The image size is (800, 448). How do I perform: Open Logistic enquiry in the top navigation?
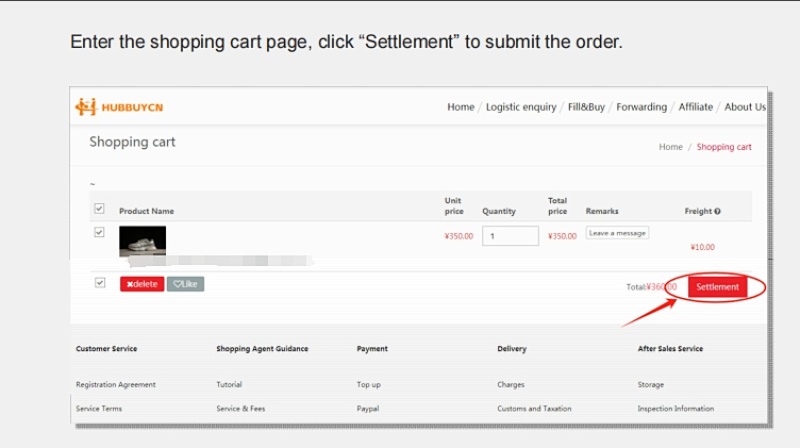pyautogui.click(x=521, y=107)
